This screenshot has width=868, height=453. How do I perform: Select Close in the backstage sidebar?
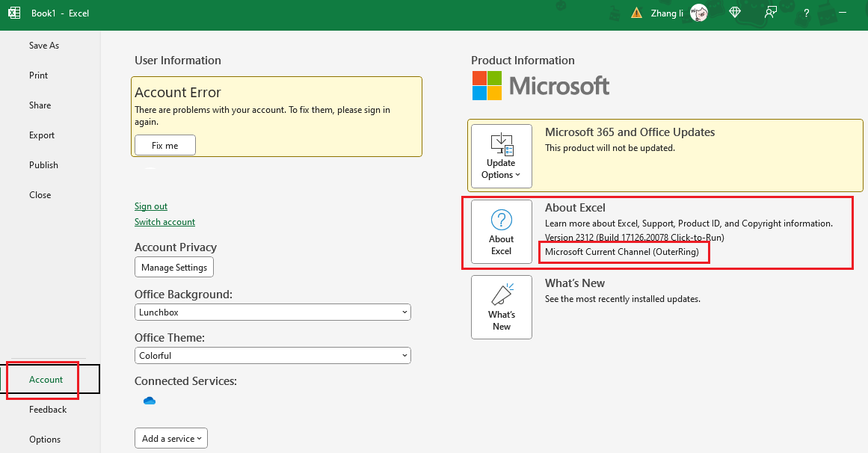point(40,195)
